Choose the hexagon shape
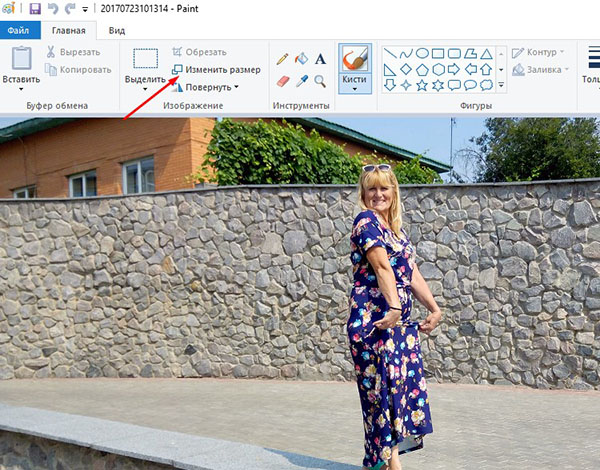Image resolution: width=600 pixels, height=470 pixels. point(438,69)
